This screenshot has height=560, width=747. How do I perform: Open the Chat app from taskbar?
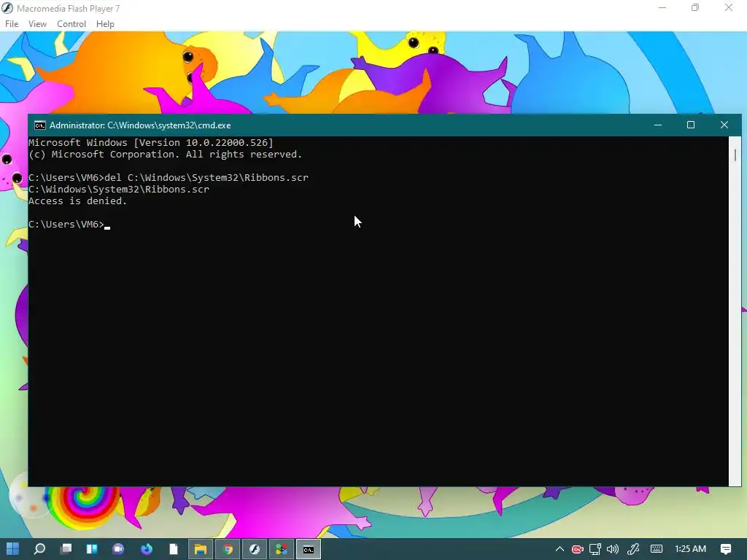(x=118, y=549)
